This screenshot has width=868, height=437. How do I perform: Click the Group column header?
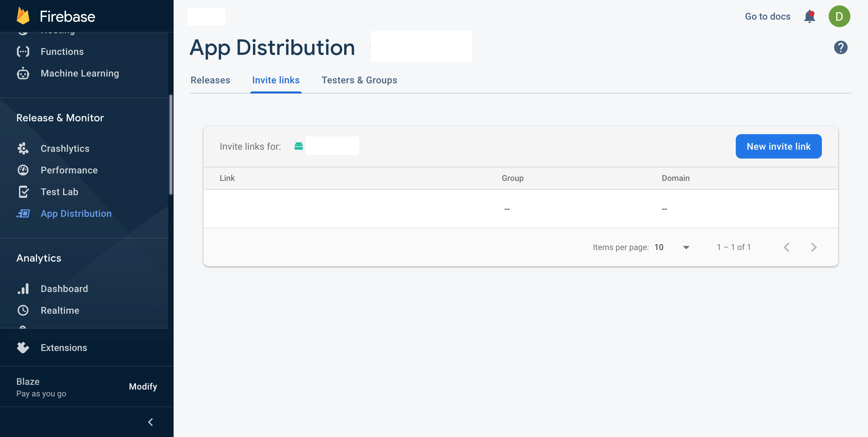pos(513,178)
